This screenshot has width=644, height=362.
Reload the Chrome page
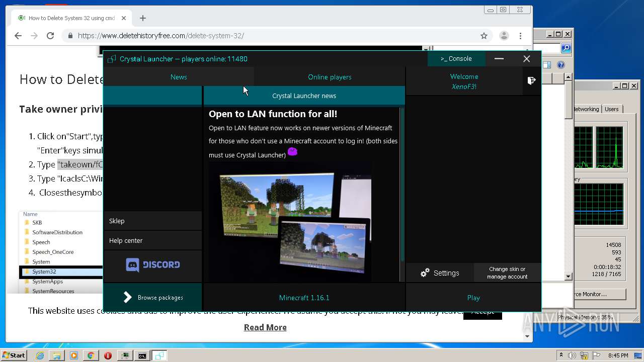point(50,36)
